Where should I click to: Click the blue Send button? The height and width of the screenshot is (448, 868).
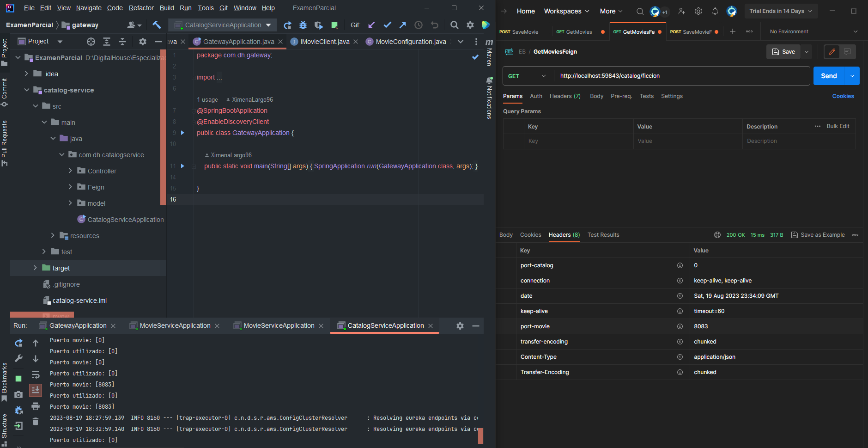(x=829, y=76)
